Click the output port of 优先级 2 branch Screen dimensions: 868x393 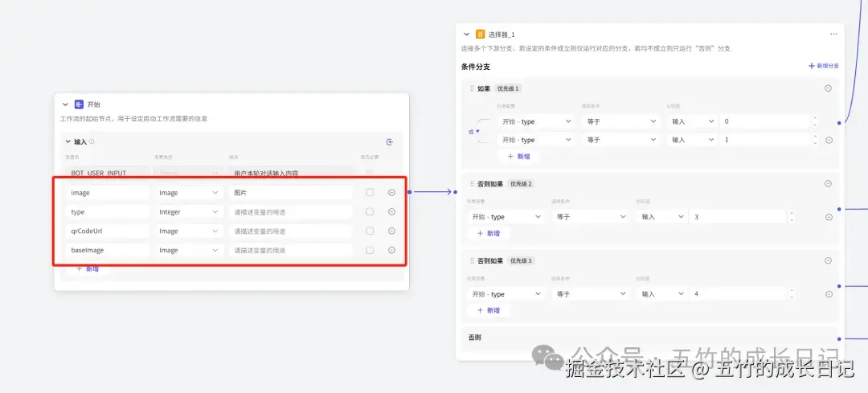point(840,209)
